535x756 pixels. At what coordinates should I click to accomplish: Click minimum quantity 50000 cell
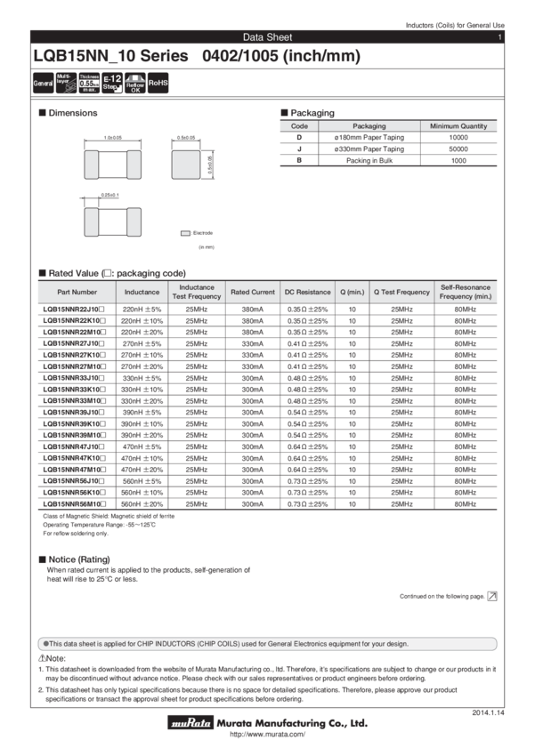(x=458, y=149)
